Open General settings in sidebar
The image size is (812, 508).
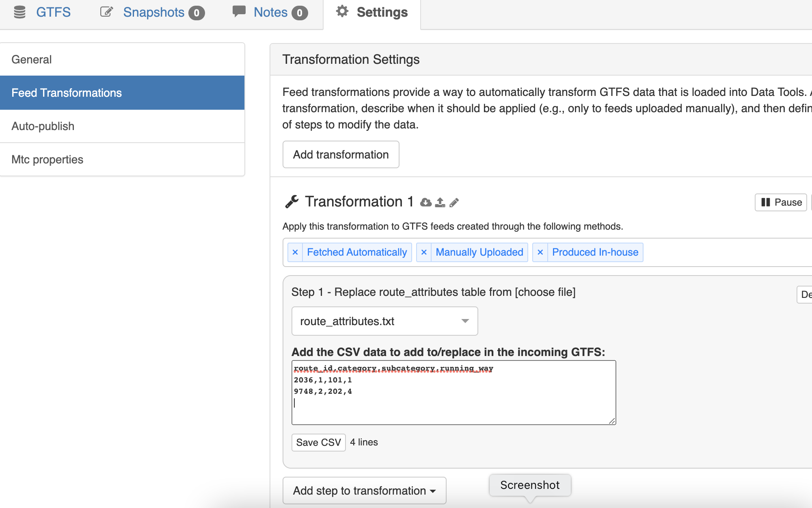122,59
